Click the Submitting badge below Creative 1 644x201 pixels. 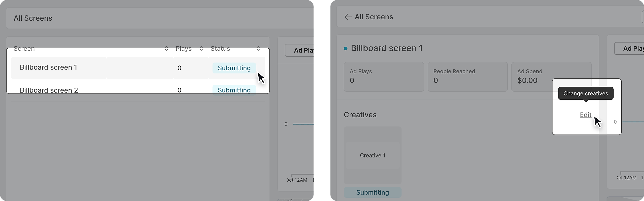click(372, 192)
